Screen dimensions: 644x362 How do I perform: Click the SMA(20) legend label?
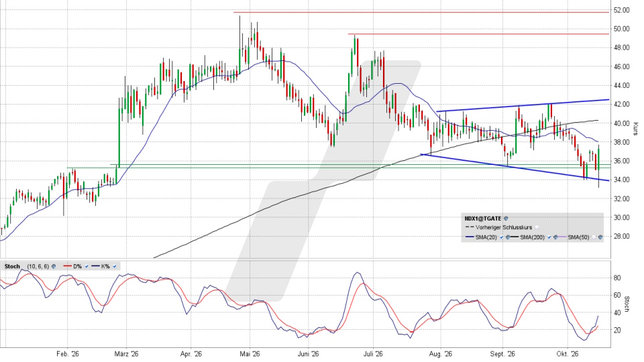click(486, 237)
